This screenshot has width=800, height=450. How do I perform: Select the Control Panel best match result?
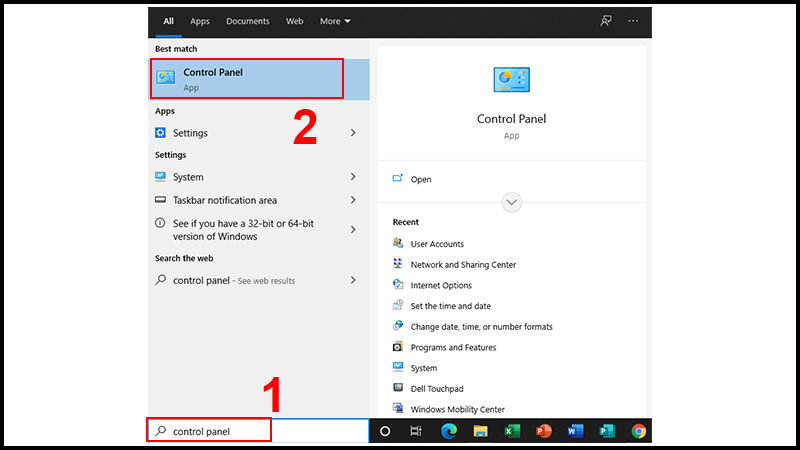click(246, 79)
